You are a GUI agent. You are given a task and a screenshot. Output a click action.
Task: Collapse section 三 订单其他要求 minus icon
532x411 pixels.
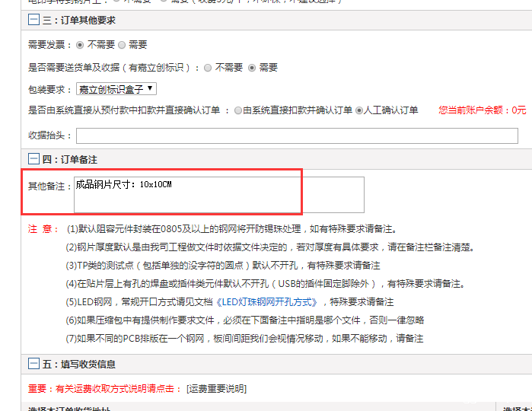tap(34, 21)
